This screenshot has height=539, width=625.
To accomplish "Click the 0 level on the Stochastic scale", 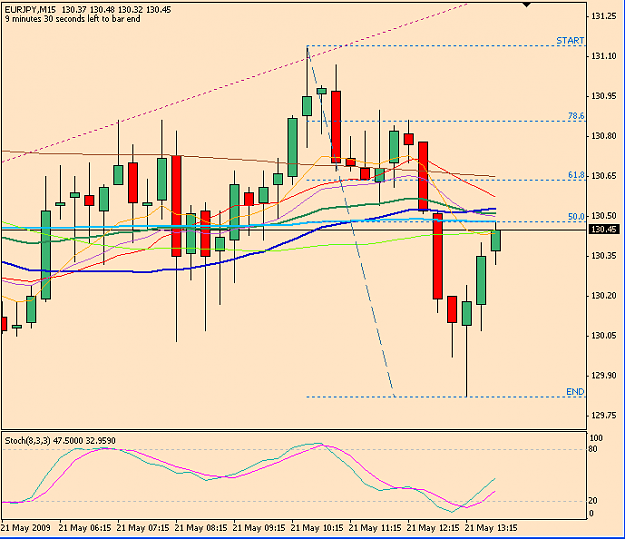I will click(592, 513).
